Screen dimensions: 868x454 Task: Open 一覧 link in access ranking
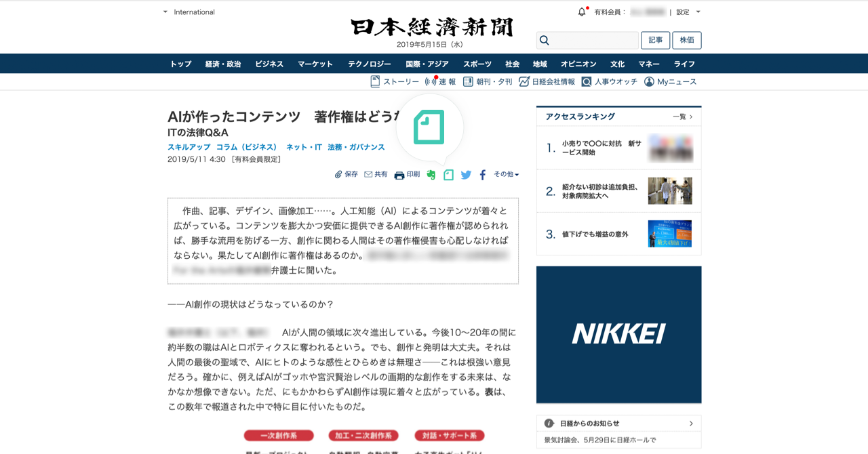tap(682, 117)
